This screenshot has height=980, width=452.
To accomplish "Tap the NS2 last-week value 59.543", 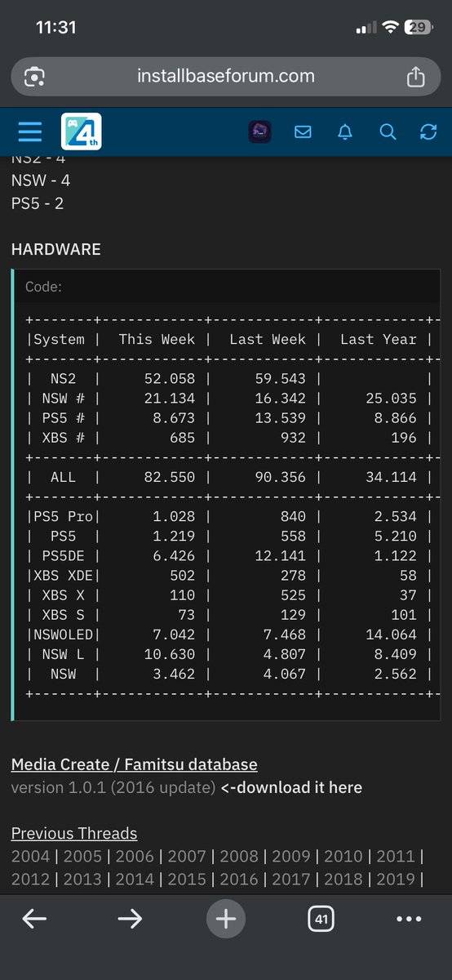I will (x=280, y=378).
